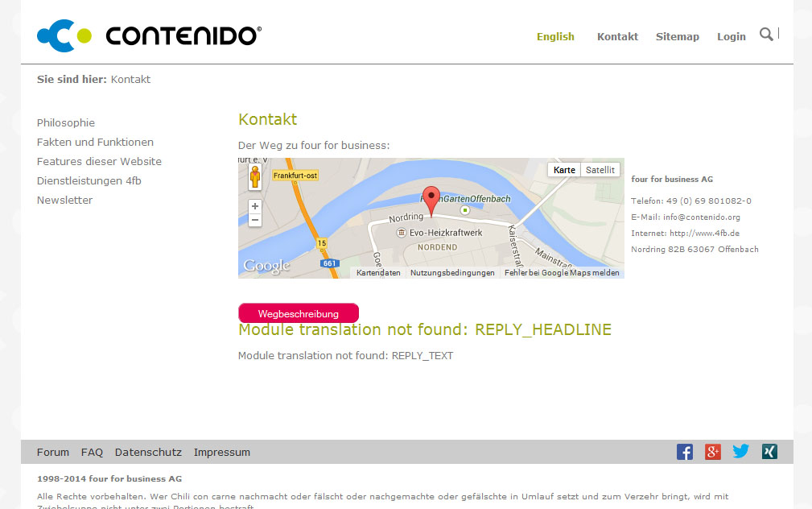Viewport: 812px width, 509px height.
Task: Go to the Login page
Action: (731, 36)
